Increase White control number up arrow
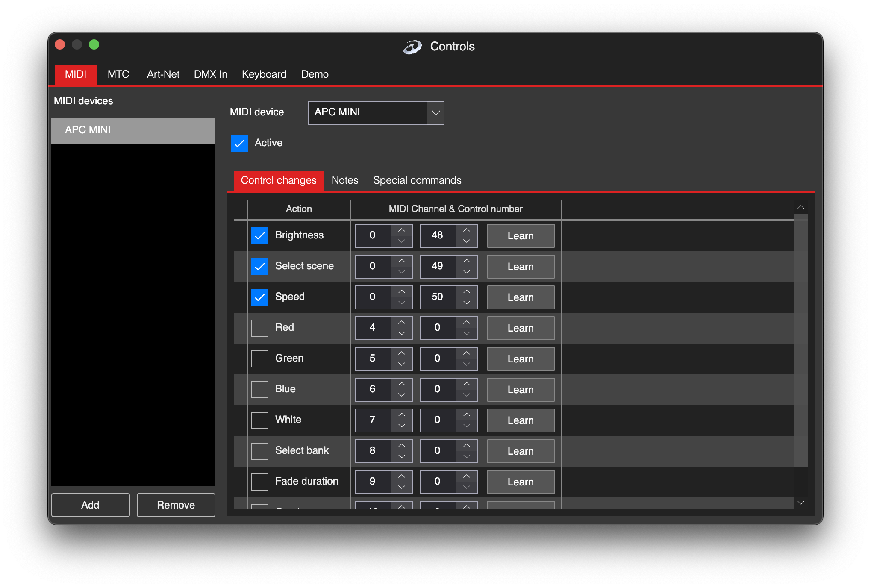The height and width of the screenshot is (588, 871). (467, 415)
